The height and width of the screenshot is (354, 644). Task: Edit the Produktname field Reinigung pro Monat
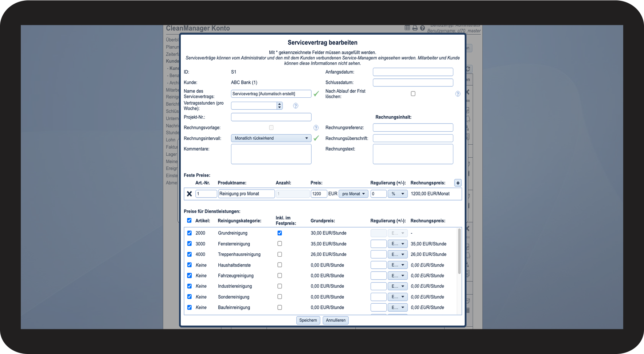coord(246,194)
